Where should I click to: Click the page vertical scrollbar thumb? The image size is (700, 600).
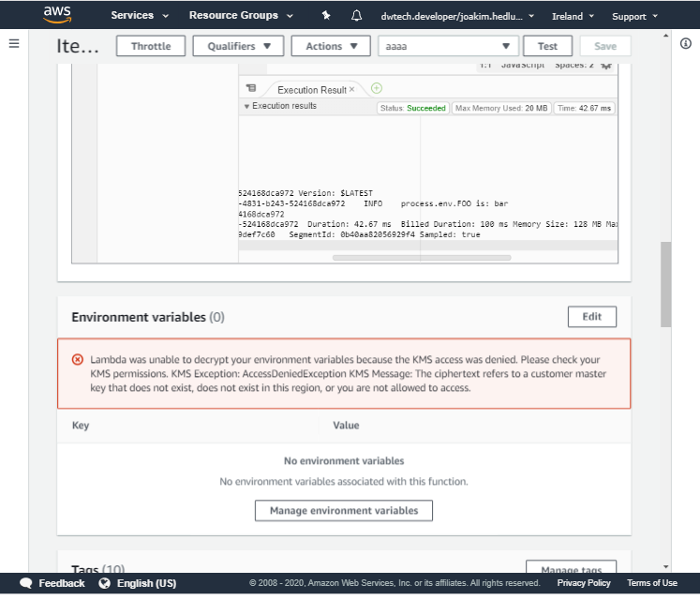[665, 285]
